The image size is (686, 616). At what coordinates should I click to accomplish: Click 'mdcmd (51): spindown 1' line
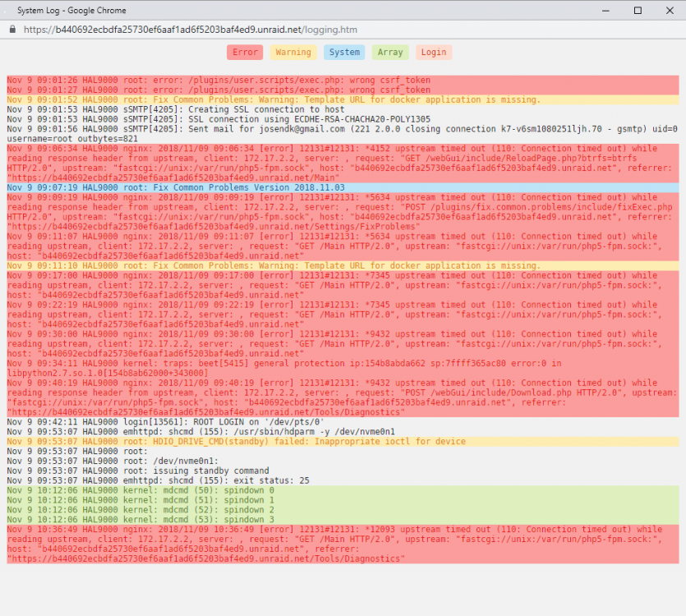tap(343, 500)
